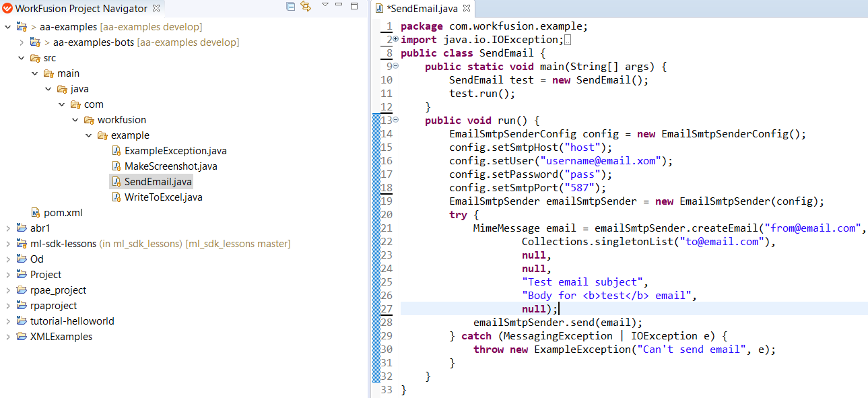Expand the rpaproject node

(7, 306)
